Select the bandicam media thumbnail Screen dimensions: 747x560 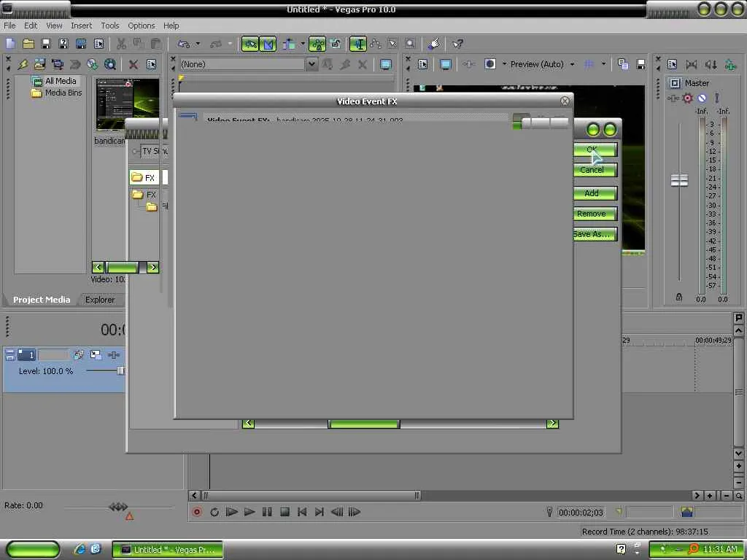[127, 104]
